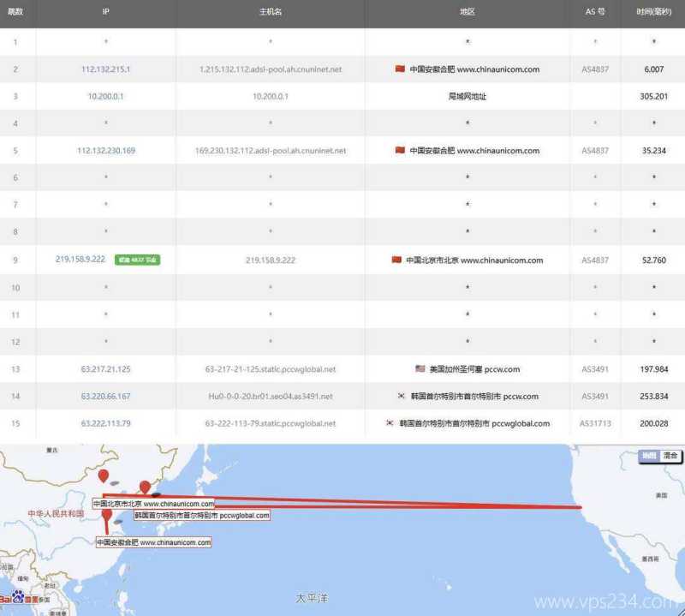Click the China flag beside 中国北京市北京
Viewport: 685px width, 616px height.
tap(396, 260)
